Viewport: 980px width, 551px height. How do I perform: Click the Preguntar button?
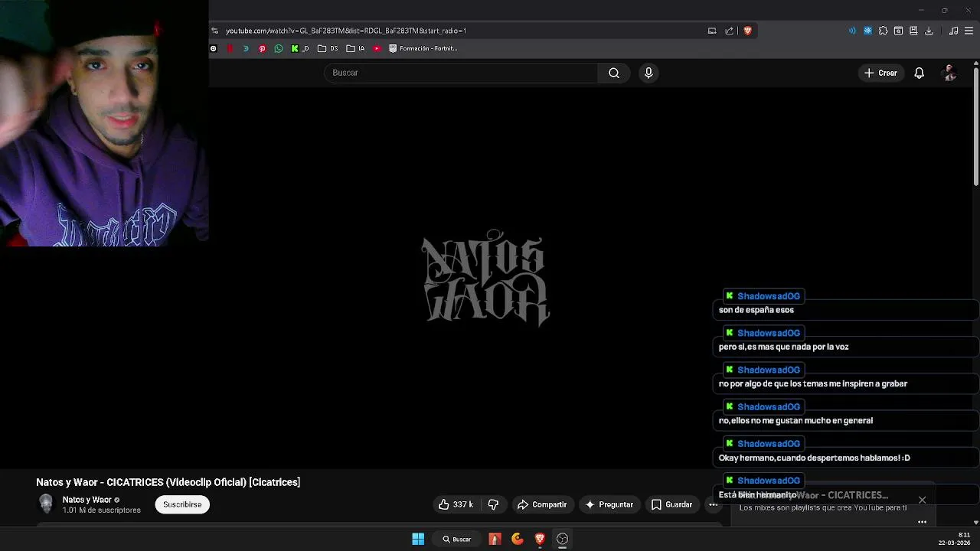(609, 504)
